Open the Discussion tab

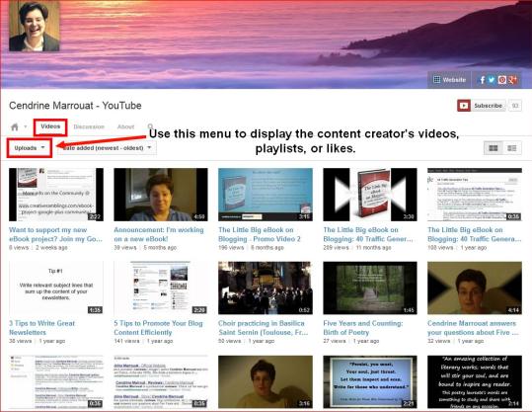[x=89, y=126]
